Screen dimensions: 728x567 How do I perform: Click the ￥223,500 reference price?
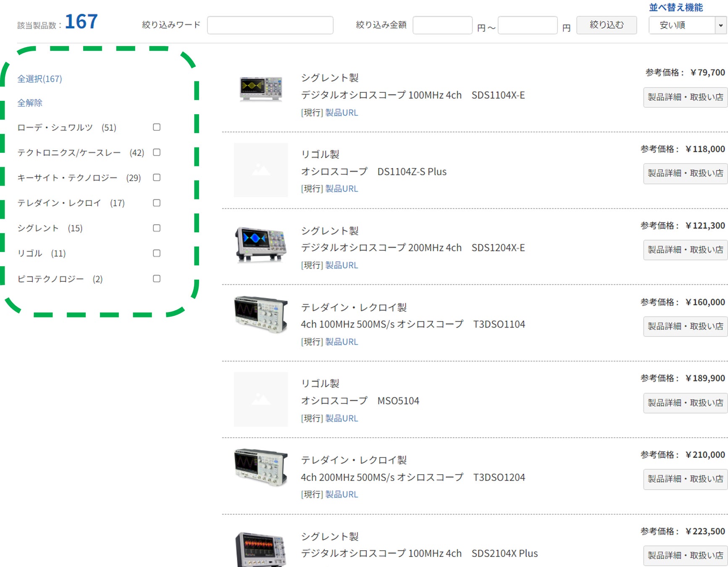click(705, 531)
